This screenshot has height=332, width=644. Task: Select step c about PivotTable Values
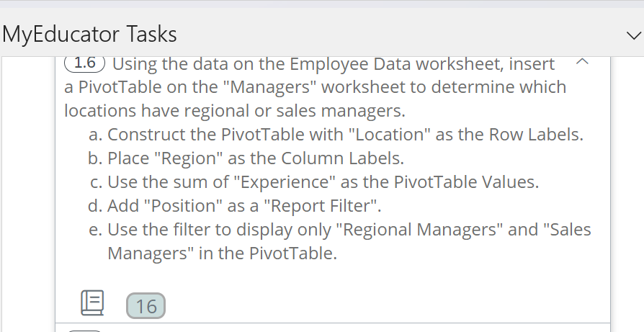point(323,182)
